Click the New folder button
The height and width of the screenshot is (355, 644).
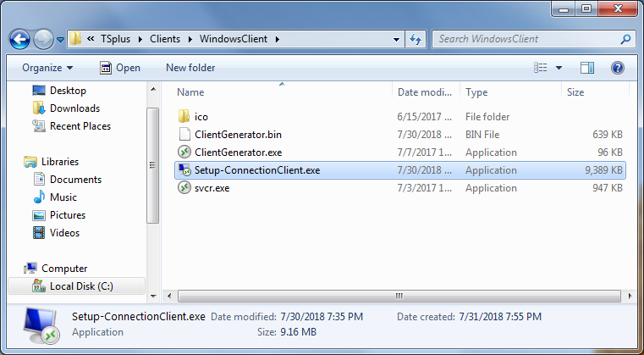190,68
